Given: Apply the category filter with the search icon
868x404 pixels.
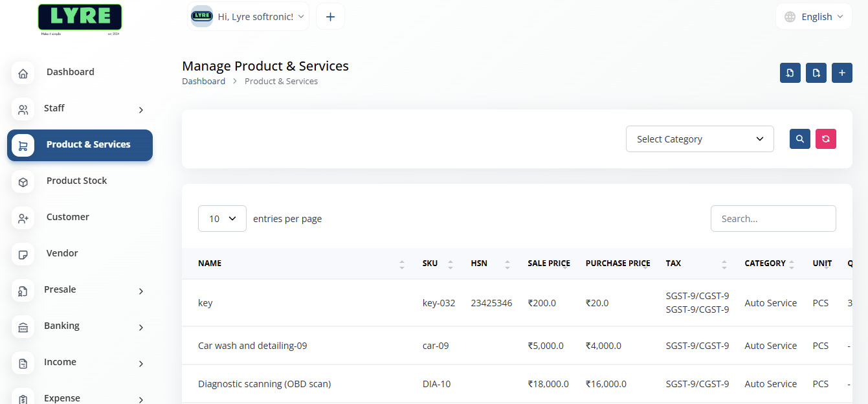Looking at the screenshot, I should [x=800, y=139].
